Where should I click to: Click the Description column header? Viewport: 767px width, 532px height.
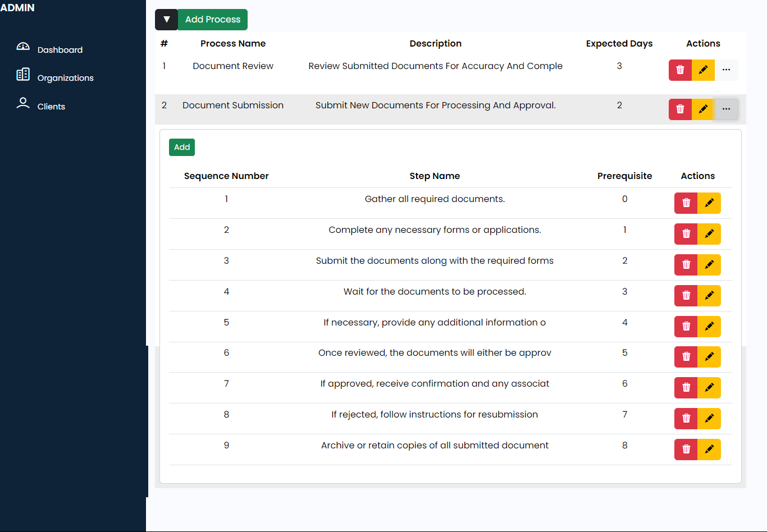(436, 44)
